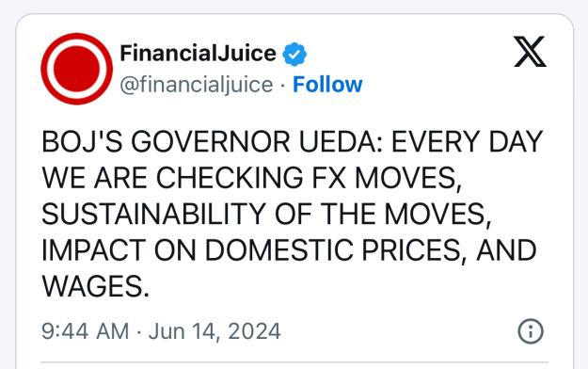Click the divider line below the timestamp
The width and height of the screenshot is (588, 369).
point(294,362)
